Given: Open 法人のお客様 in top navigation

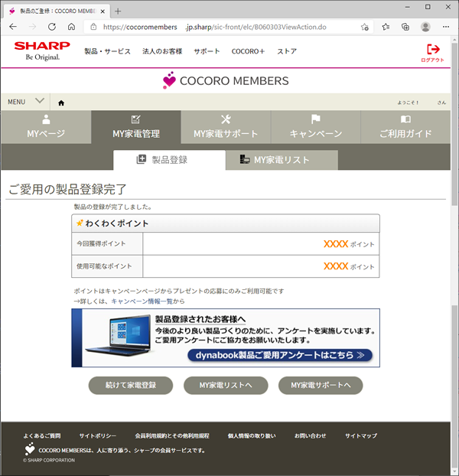Looking at the screenshot, I should point(162,51).
